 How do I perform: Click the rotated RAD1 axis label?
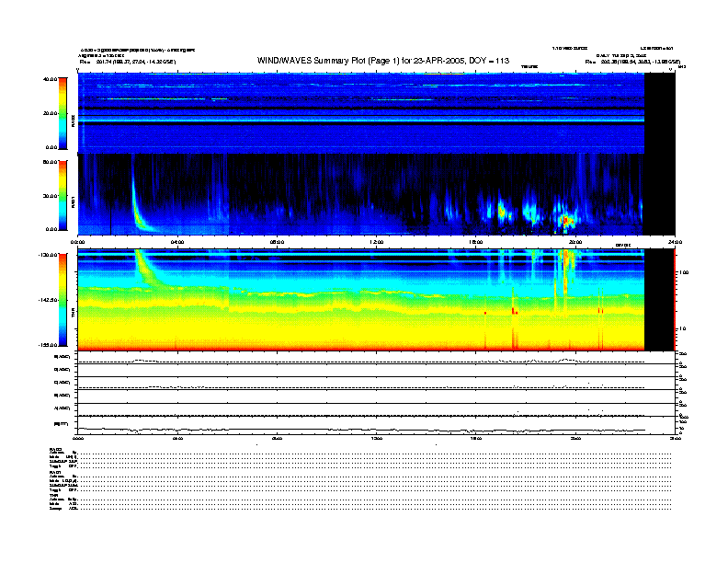pos(73,202)
